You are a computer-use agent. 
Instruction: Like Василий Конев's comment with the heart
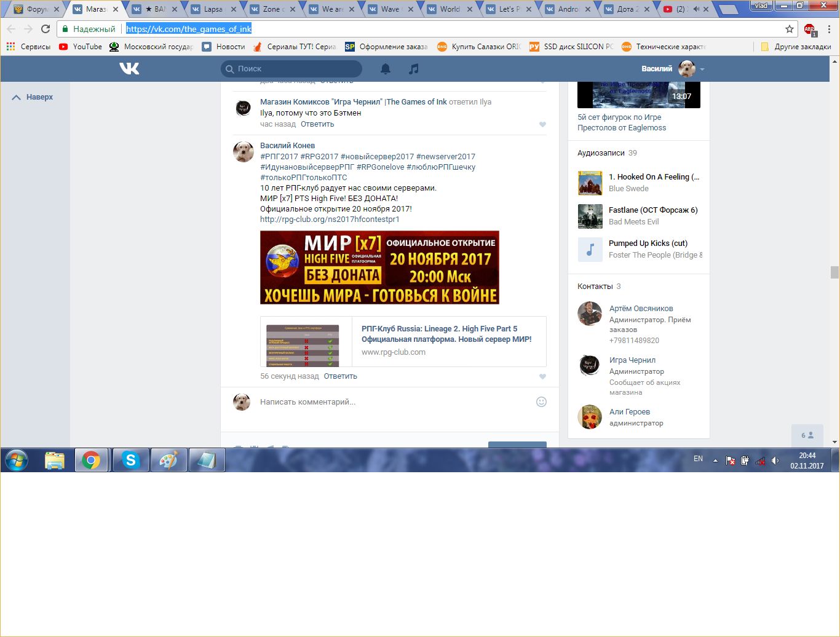tap(542, 376)
